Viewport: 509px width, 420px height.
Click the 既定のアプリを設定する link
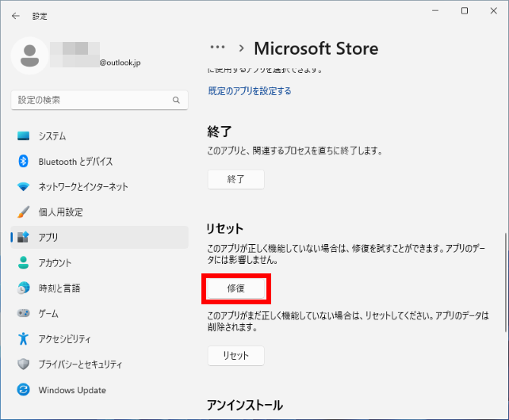coord(249,91)
